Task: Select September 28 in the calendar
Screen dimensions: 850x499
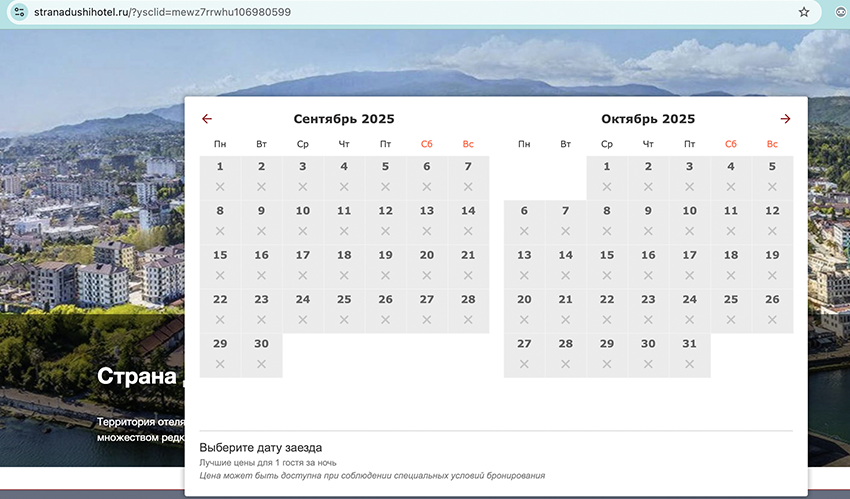Action: click(x=468, y=309)
